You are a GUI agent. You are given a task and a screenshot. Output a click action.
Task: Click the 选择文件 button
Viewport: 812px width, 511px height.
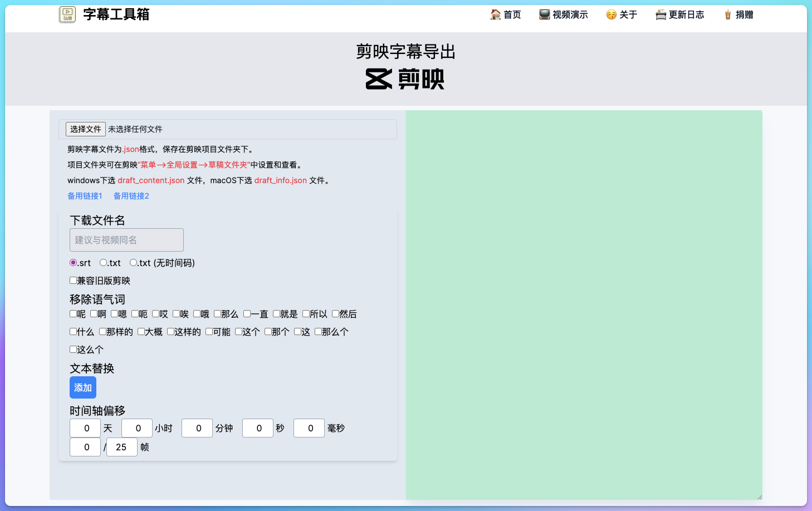85,129
